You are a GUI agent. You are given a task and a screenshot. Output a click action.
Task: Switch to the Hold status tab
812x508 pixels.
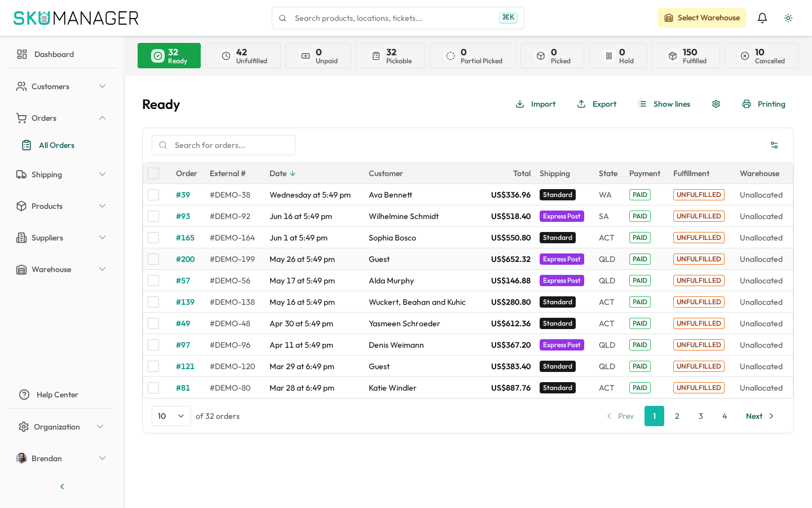(x=618, y=56)
